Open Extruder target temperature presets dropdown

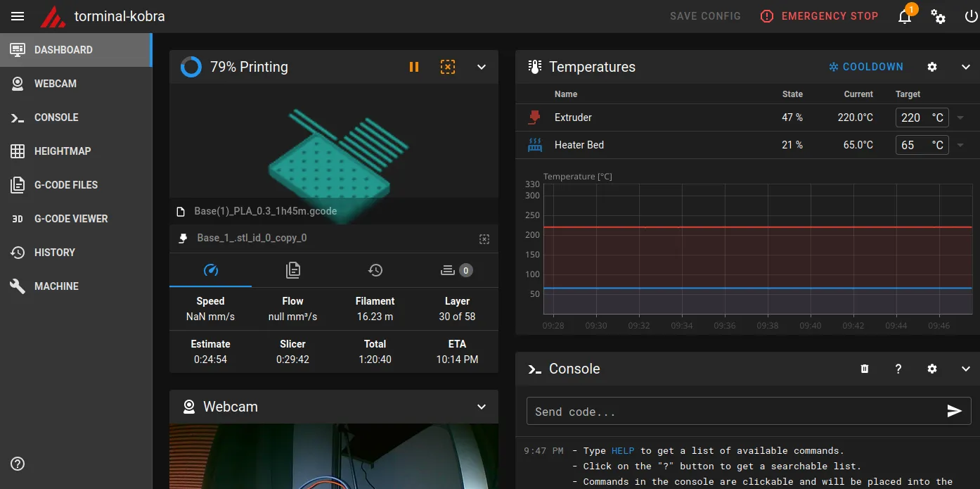[x=960, y=118]
